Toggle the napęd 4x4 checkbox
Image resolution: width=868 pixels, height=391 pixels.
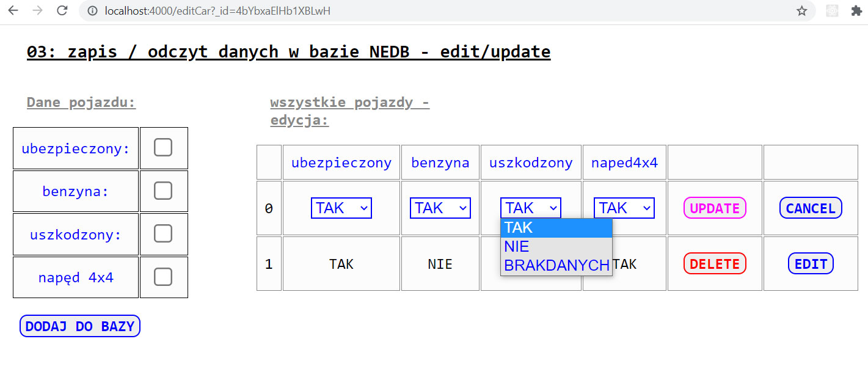point(163,277)
